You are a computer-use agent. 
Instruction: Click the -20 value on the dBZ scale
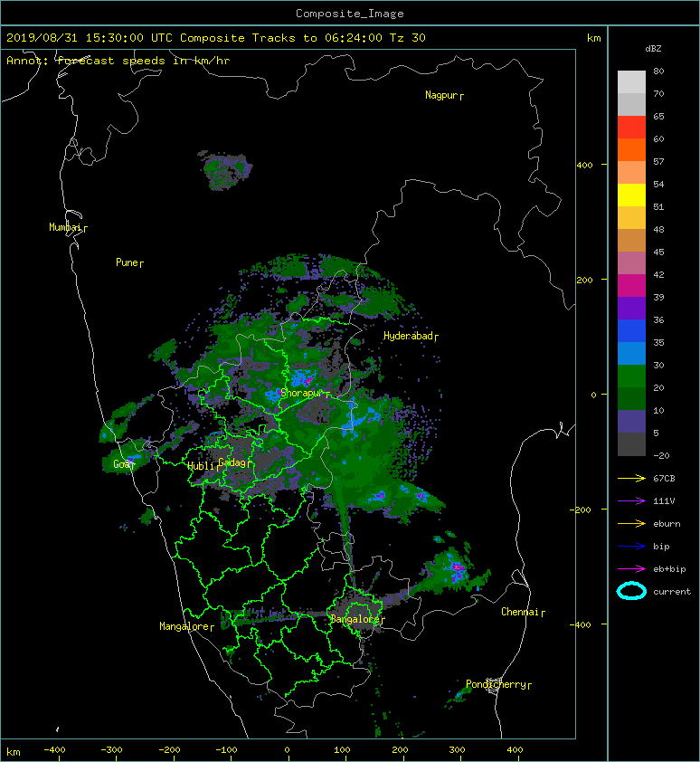[x=661, y=455]
